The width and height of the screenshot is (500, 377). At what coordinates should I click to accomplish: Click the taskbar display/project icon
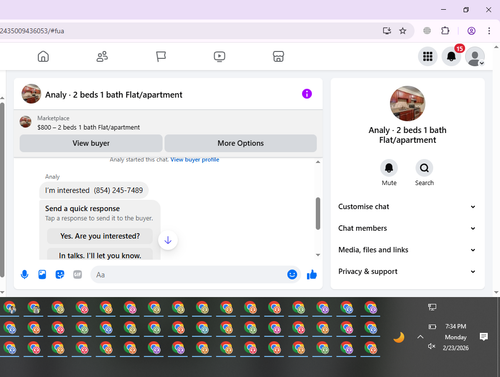pos(432,307)
